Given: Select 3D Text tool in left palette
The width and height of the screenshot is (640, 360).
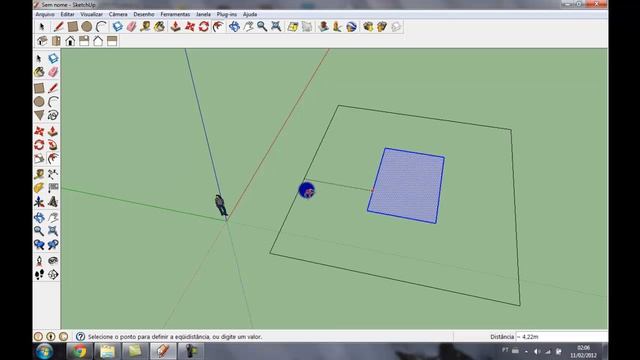Looking at the screenshot, I should pyautogui.click(x=53, y=202).
